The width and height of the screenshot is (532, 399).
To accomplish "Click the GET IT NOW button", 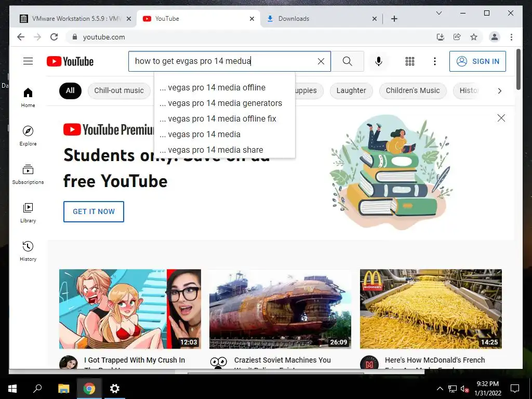I will point(94,212).
